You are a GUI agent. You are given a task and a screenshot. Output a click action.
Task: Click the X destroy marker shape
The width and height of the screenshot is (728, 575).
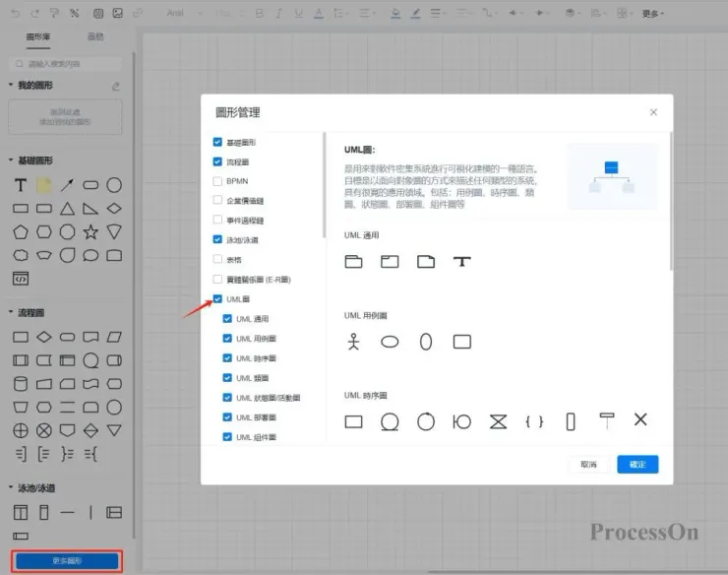(x=640, y=420)
